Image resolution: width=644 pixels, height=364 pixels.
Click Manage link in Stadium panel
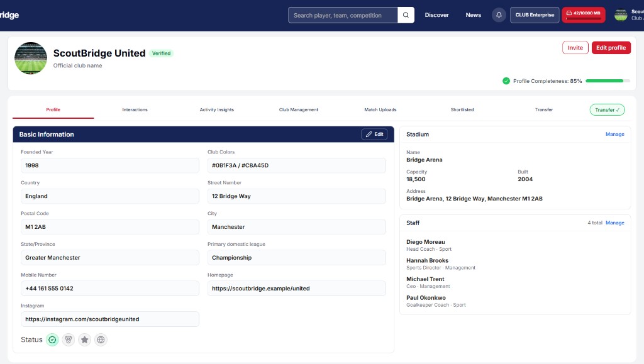pyautogui.click(x=615, y=134)
